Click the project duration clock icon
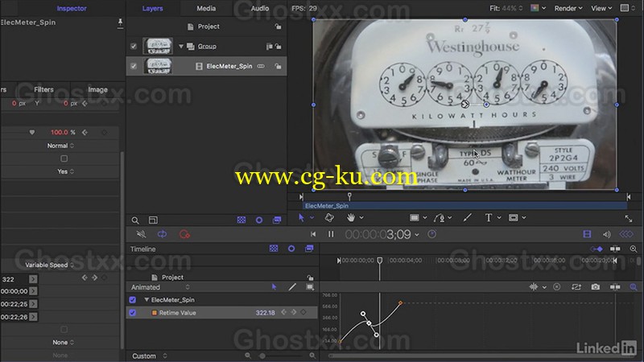The image size is (644, 362). point(431,234)
